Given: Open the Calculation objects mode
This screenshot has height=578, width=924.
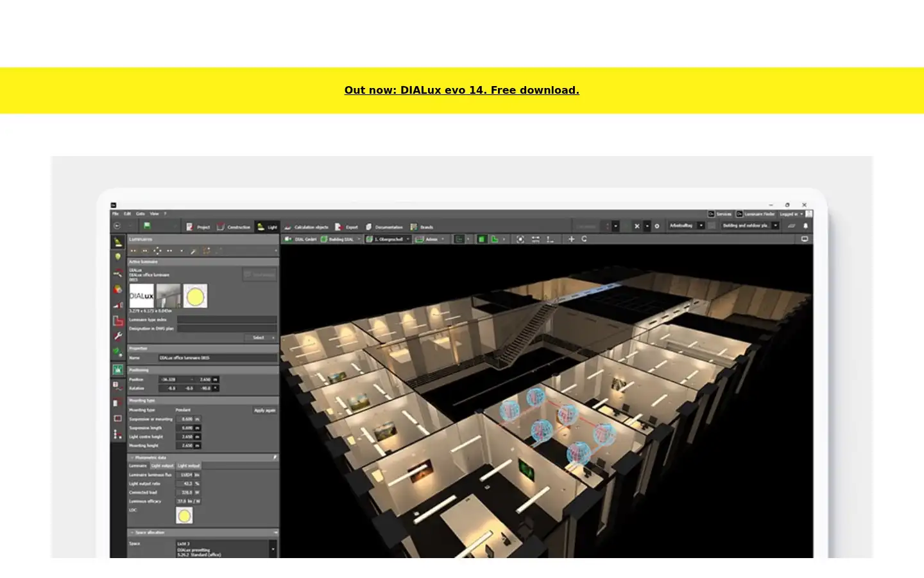Looking at the screenshot, I should (306, 227).
